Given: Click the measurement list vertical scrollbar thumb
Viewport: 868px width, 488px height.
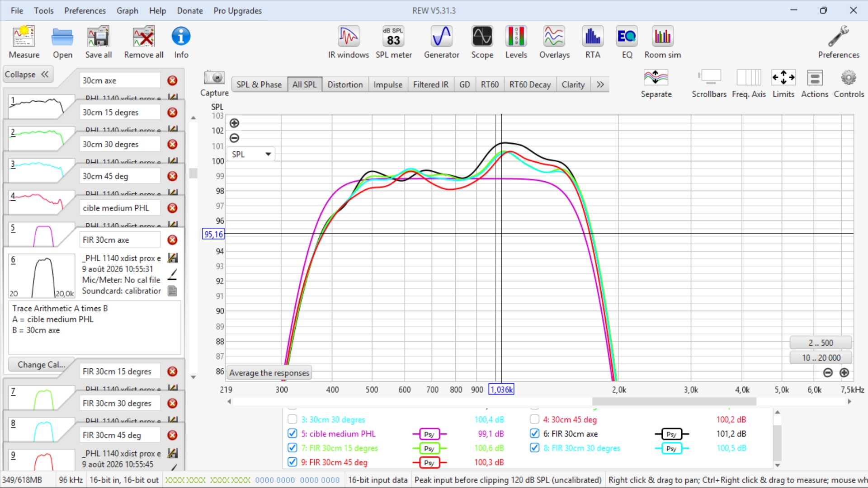Looking at the screenshot, I should (x=193, y=173).
